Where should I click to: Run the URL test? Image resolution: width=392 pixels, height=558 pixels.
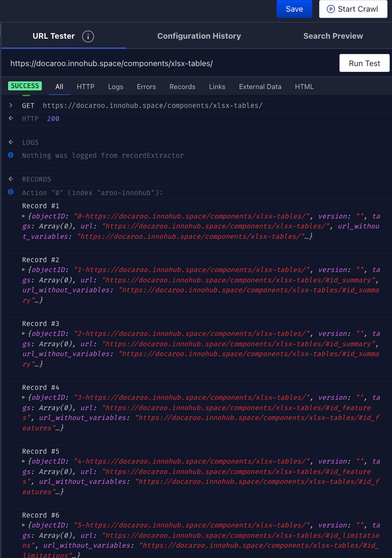(x=364, y=63)
